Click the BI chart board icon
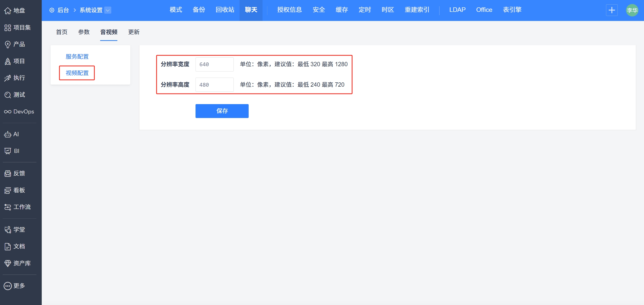The height and width of the screenshot is (305, 644). click(x=8, y=151)
